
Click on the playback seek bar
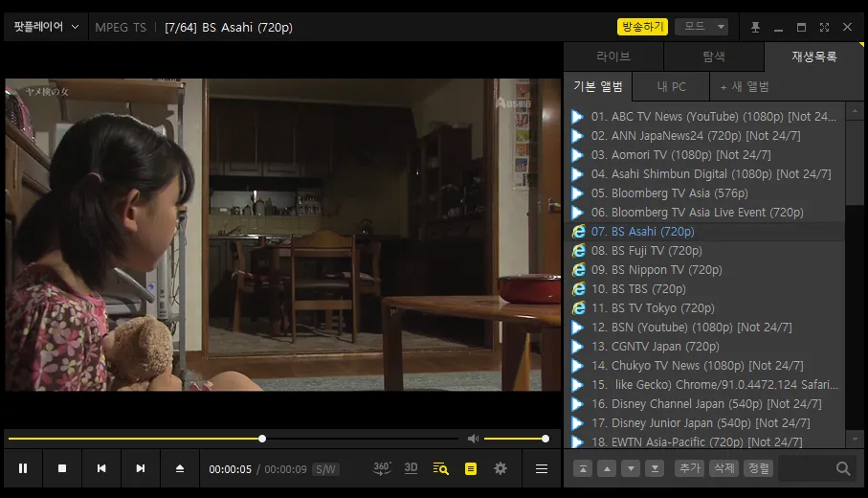[234, 439]
